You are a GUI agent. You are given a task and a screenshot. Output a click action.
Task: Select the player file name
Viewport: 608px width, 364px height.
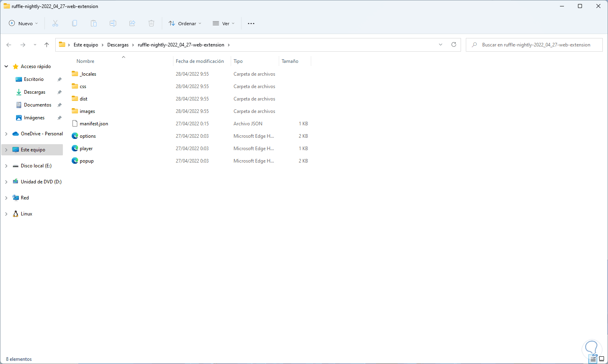pyautogui.click(x=86, y=149)
